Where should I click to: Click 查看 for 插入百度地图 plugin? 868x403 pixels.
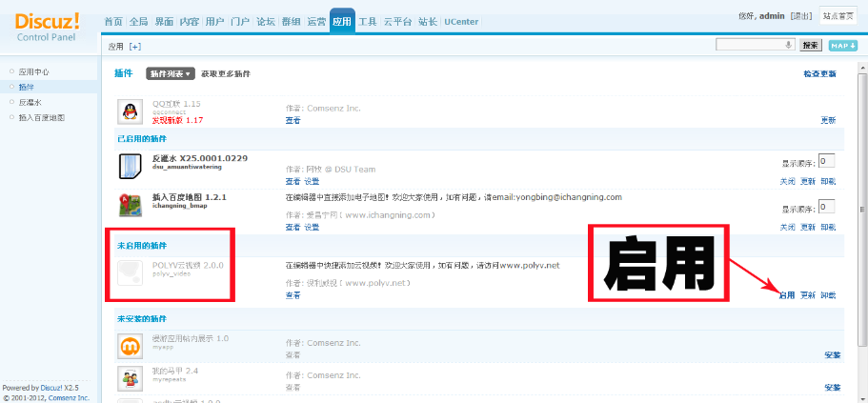293,228
